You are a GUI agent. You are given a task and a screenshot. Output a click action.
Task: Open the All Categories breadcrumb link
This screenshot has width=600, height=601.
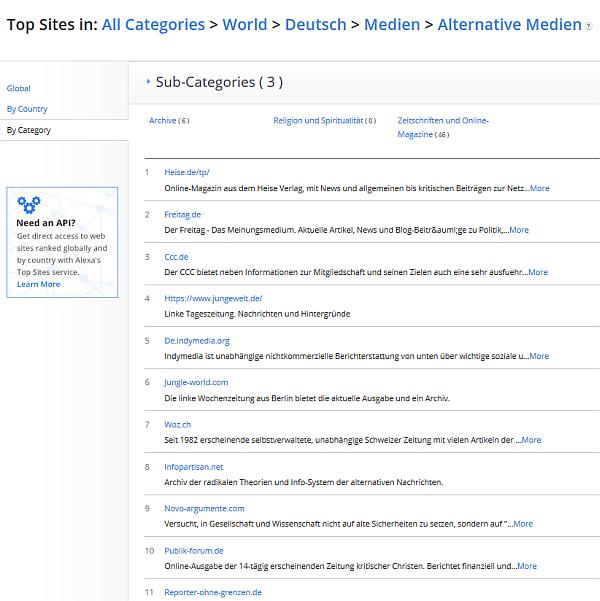(x=153, y=25)
